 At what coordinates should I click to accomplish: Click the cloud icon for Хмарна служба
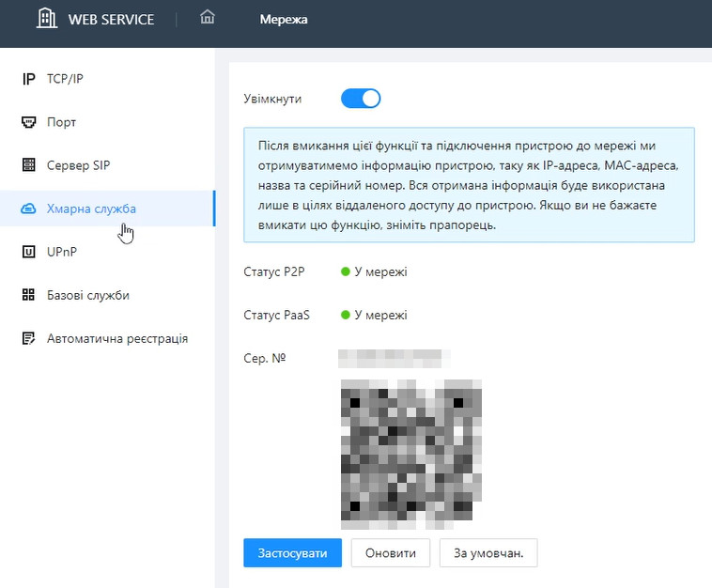pos(28,209)
